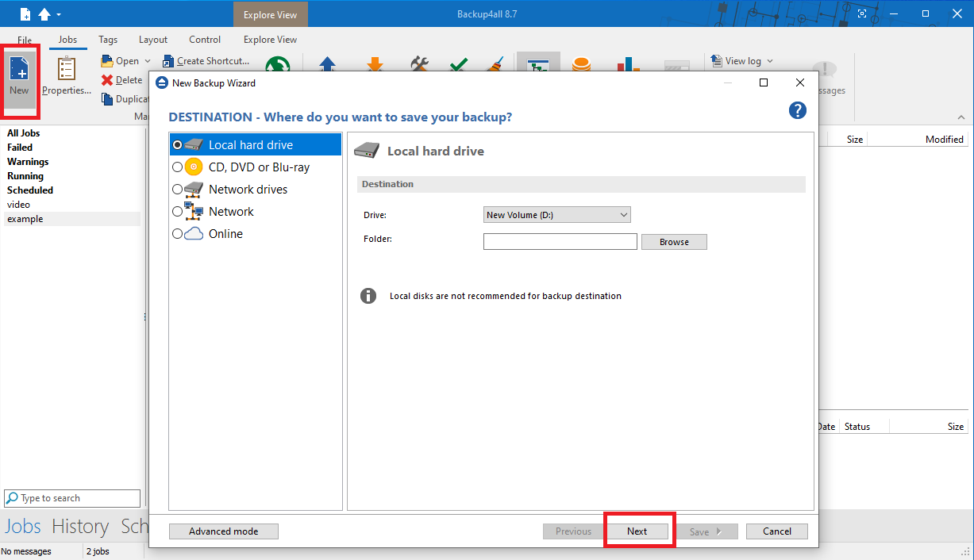Open the Explore View ribbon tab
This screenshot has height=560, width=974.
[x=271, y=40]
